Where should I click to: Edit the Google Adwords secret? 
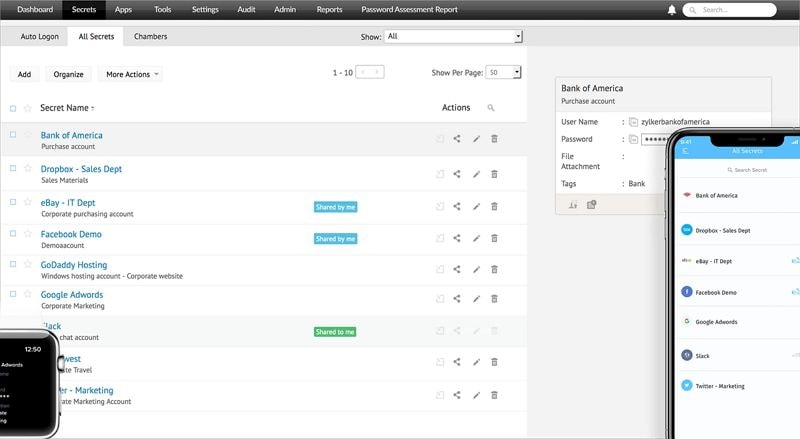coord(476,299)
